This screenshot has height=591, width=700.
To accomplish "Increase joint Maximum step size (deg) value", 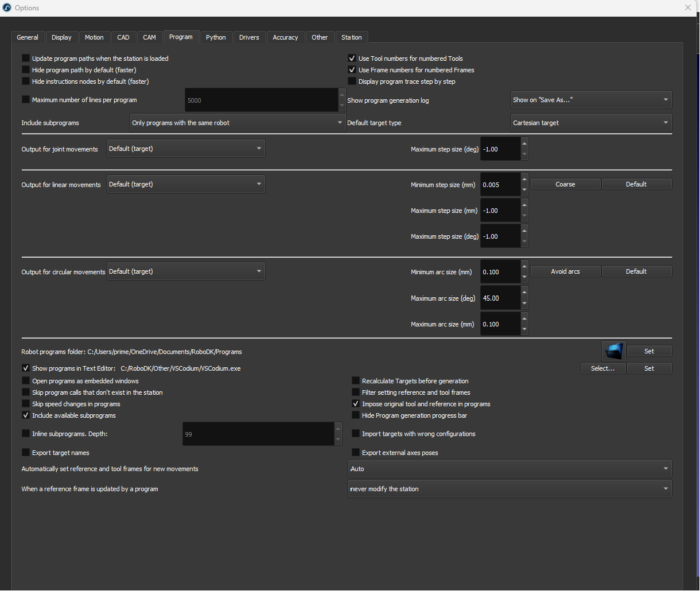I will point(524,143).
